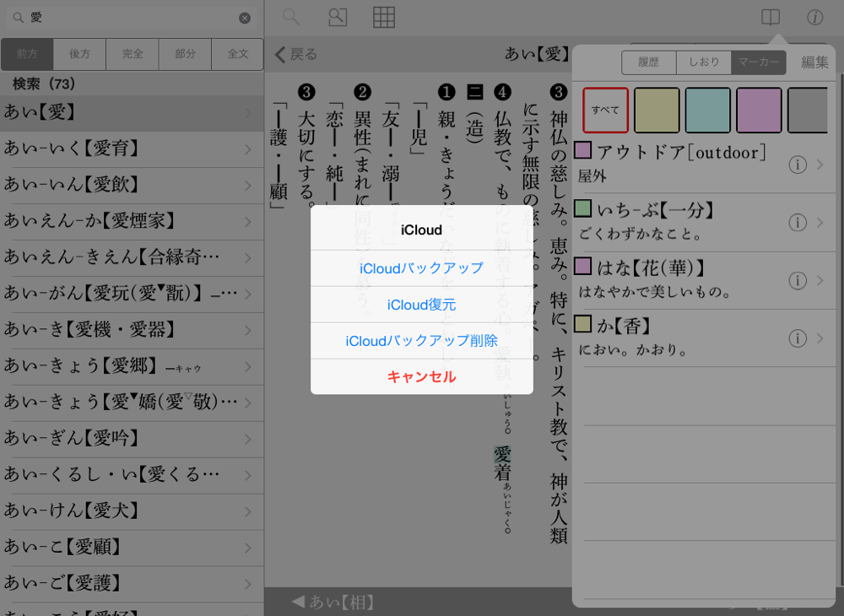
Task: Filter by the purple marker swatch
Action: tap(759, 111)
